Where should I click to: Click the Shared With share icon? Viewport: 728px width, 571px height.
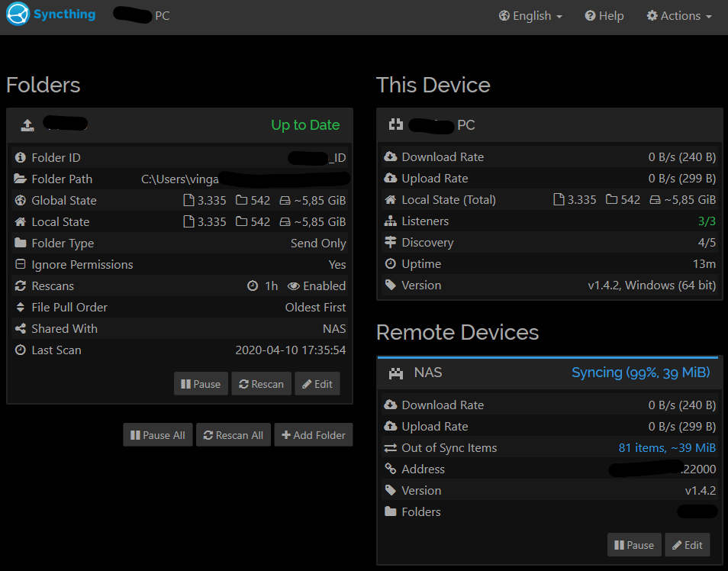(x=20, y=328)
